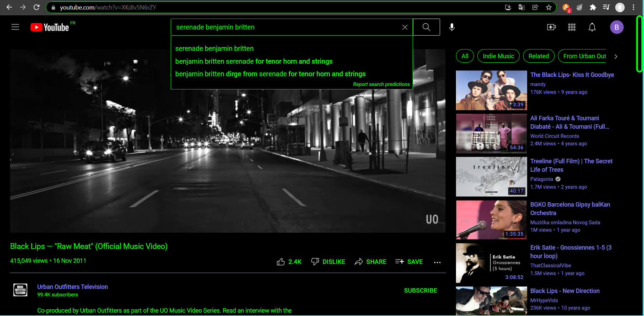
Task: Click the page vertical scrollbar thumb
Action: coord(639,44)
